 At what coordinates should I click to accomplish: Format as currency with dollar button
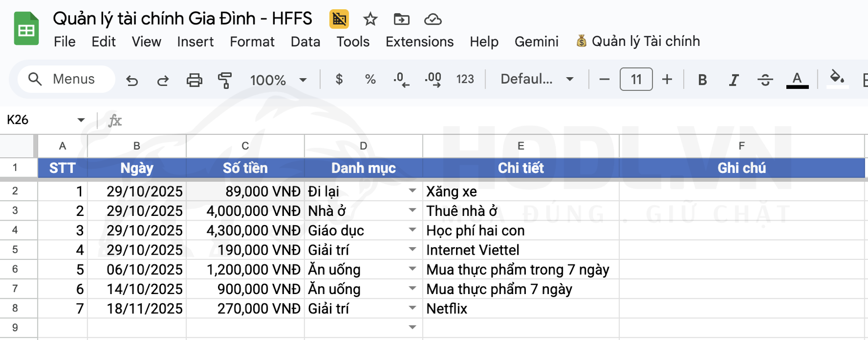coord(339,79)
